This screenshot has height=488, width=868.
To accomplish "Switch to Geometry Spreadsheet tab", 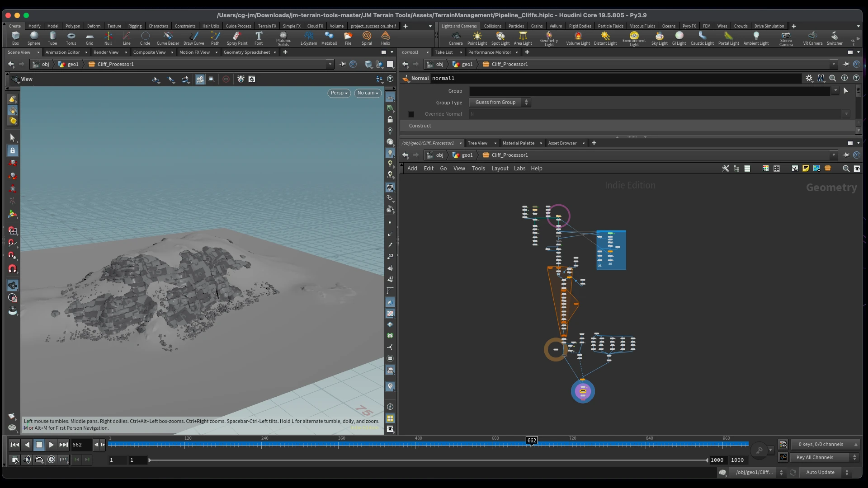I will [x=247, y=52].
